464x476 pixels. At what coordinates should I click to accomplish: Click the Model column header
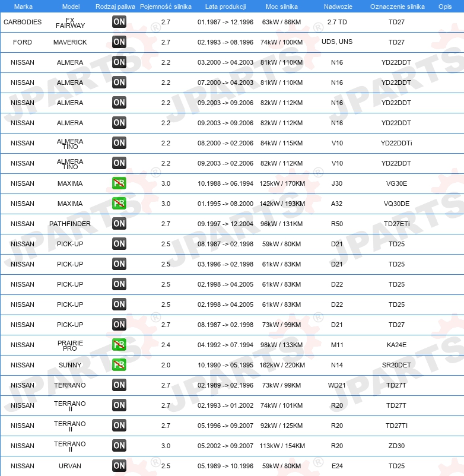pyautogui.click(x=71, y=7)
